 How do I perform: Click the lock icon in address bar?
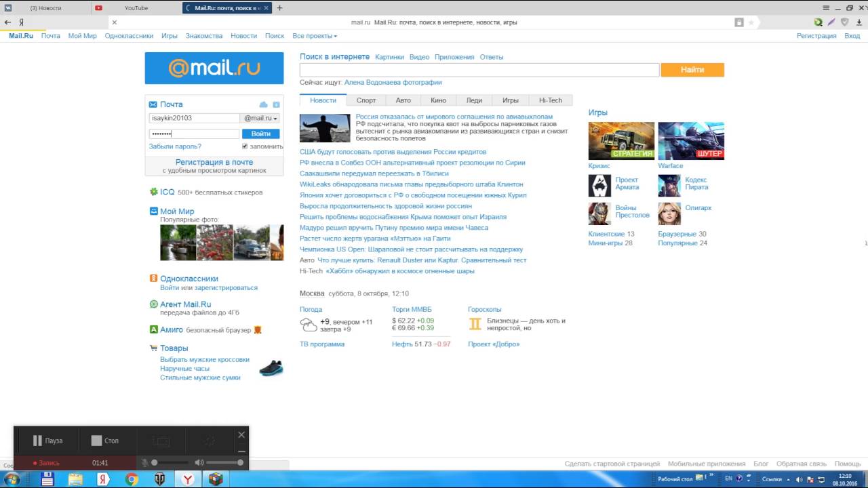(x=739, y=22)
